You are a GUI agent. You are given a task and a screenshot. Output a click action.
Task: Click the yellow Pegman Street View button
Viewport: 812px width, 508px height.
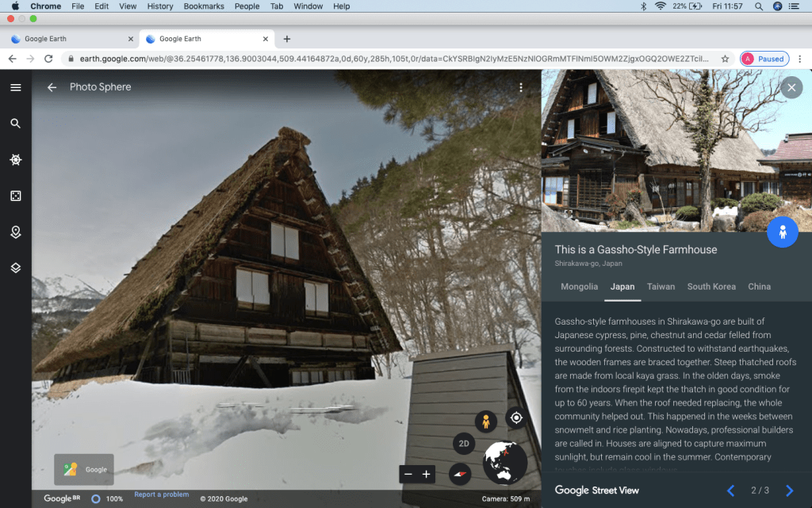[x=486, y=422]
